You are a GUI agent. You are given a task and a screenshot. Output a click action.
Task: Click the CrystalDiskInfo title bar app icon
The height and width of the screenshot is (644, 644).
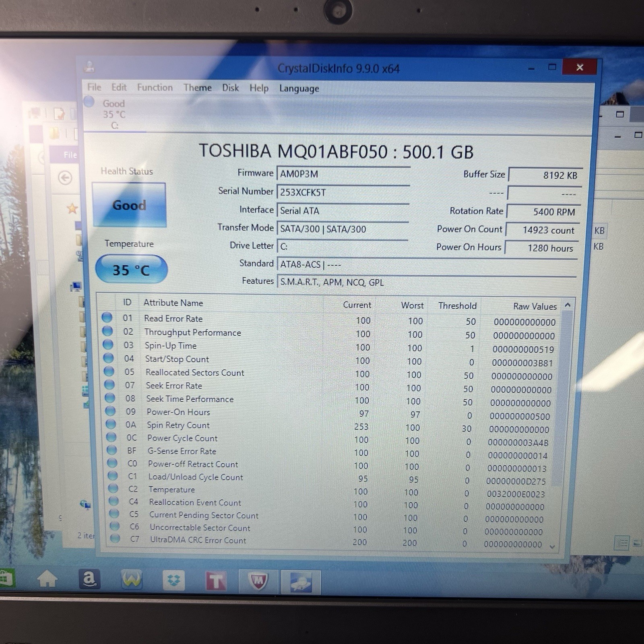coord(89,67)
